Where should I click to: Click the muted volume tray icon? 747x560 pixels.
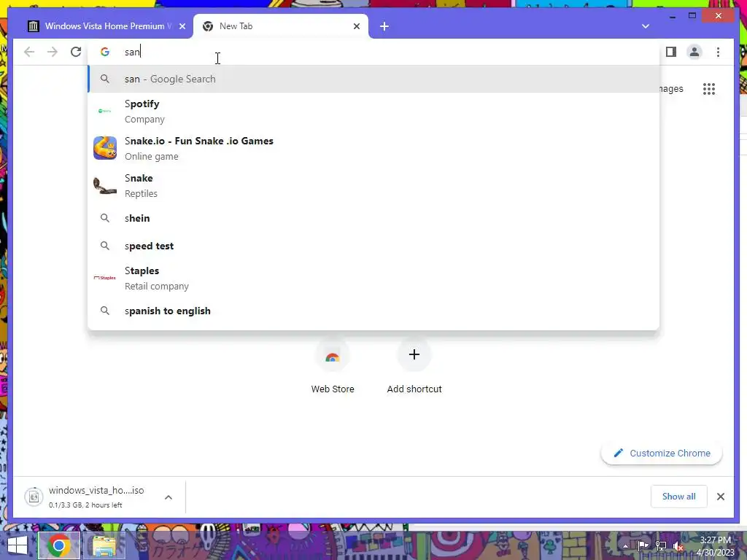click(x=678, y=546)
